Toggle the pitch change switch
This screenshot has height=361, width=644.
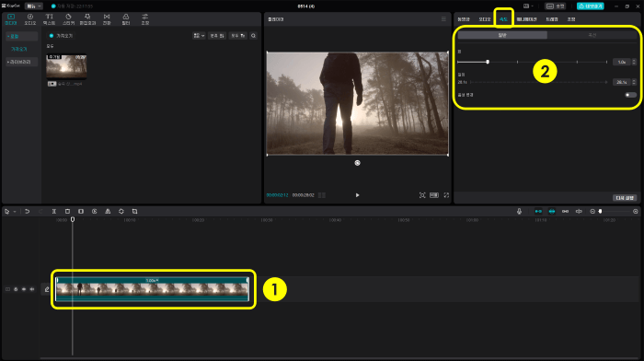630,95
